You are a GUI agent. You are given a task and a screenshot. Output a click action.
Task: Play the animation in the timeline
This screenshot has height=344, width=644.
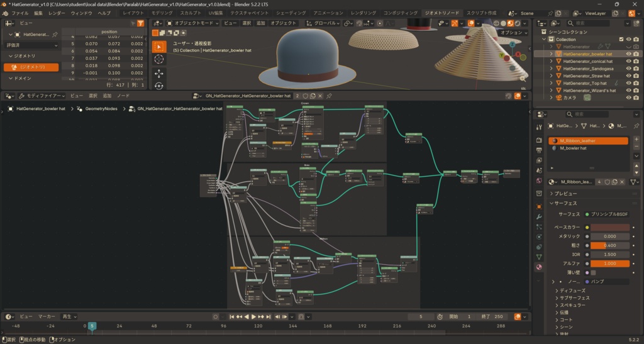click(253, 316)
